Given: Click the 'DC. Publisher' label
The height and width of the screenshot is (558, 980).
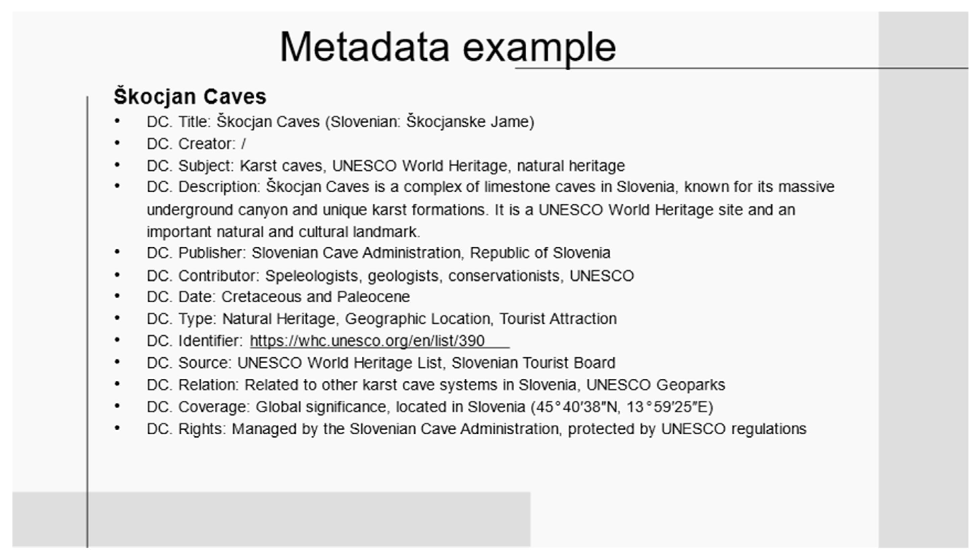Looking at the screenshot, I should (x=196, y=253).
